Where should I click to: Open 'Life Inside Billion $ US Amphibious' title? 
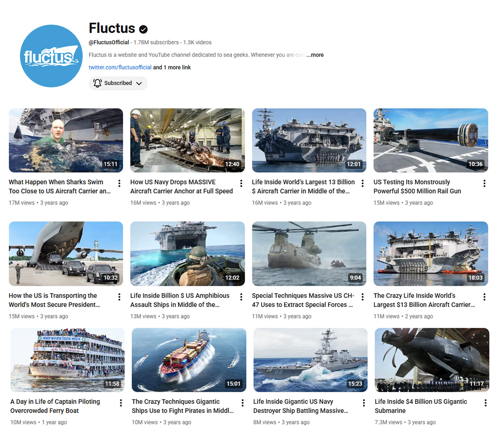coord(180,300)
